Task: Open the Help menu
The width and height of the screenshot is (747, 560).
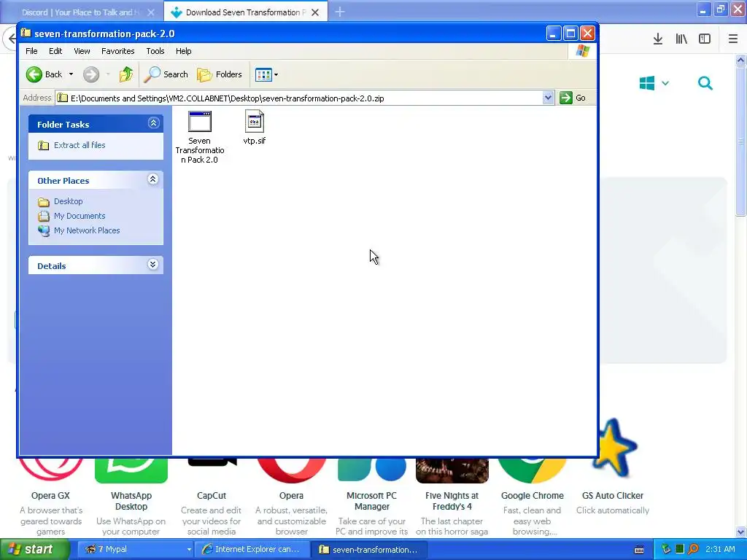Action: pos(183,51)
